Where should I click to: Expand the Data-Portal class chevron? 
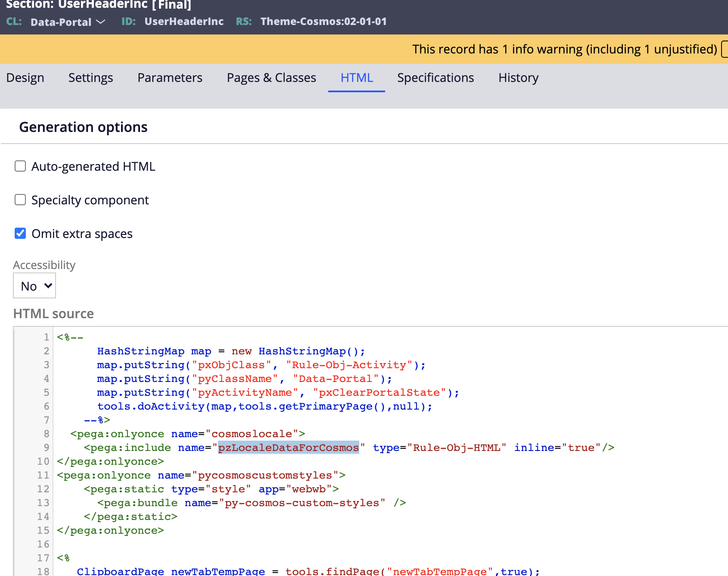tap(101, 22)
